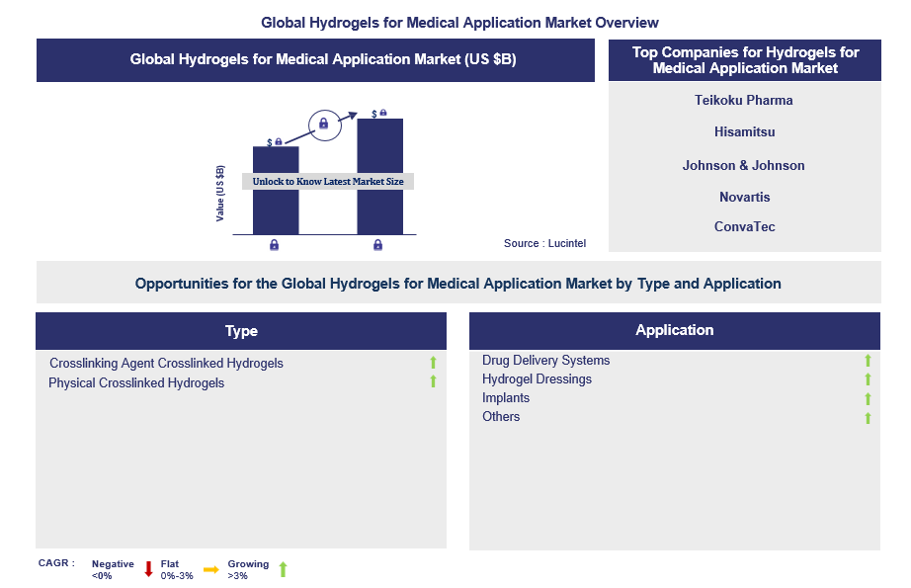The image size is (911, 588).
Task: Click the circled lock icon above the chart
Action: point(322,124)
